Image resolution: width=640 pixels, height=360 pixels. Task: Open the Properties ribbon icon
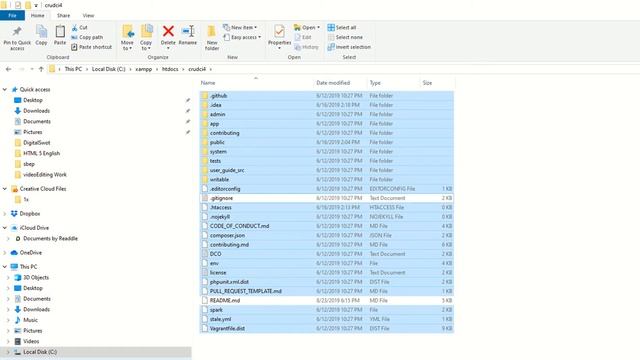pos(280,31)
